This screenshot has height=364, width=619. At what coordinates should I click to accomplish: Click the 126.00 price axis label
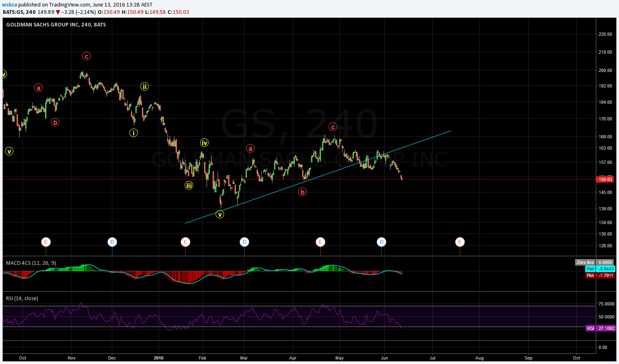605,246
